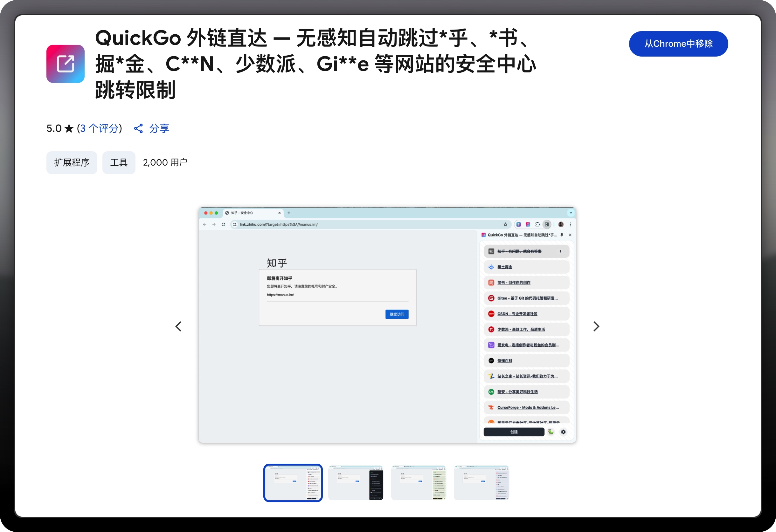776x532 pixels.
Task: Click the settings gear in QuickGo panel
Action: coord(563,432)
